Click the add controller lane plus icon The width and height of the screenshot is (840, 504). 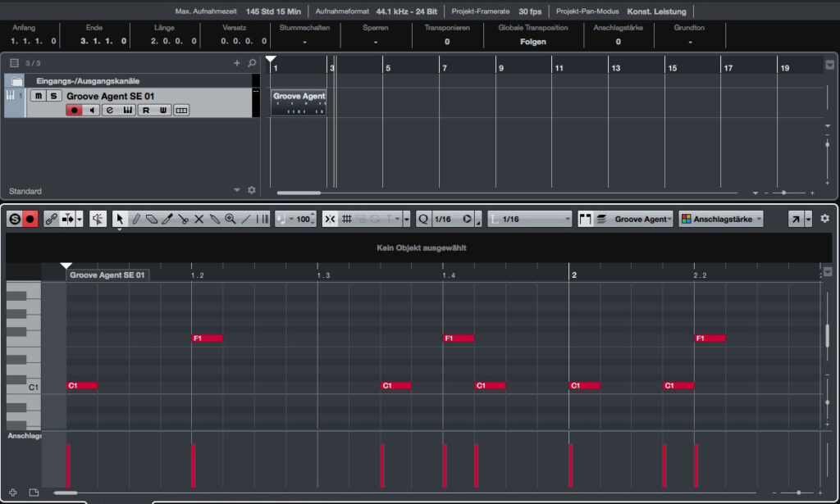(x=13, y=493)
